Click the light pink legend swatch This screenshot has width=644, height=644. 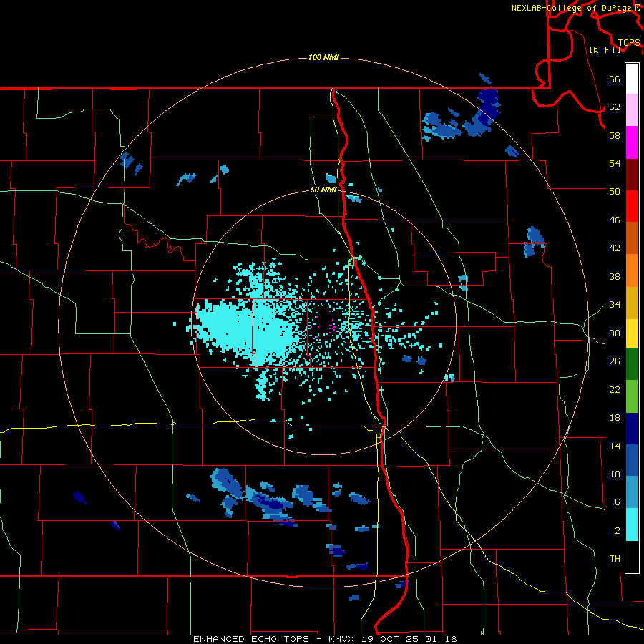pyautogui.click(x=632, y=109)
